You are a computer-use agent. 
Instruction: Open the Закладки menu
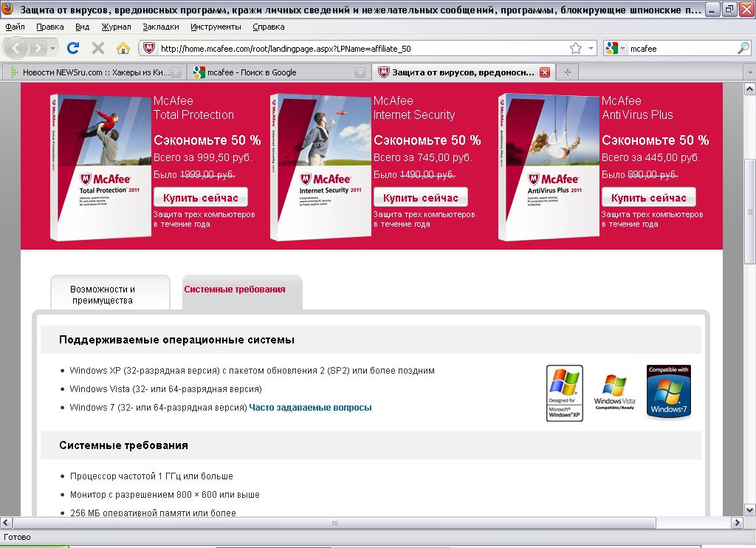(160, 27)
